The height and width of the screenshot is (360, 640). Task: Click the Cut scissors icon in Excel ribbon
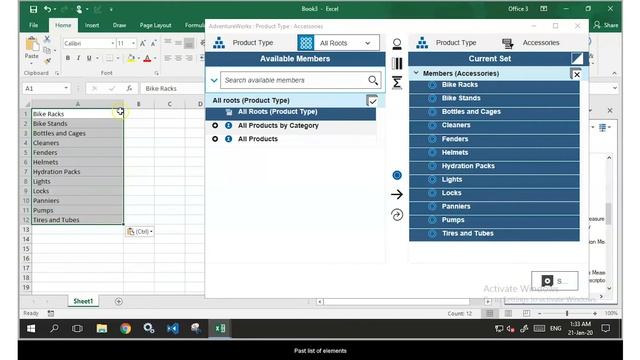click(x=47, y=39)
